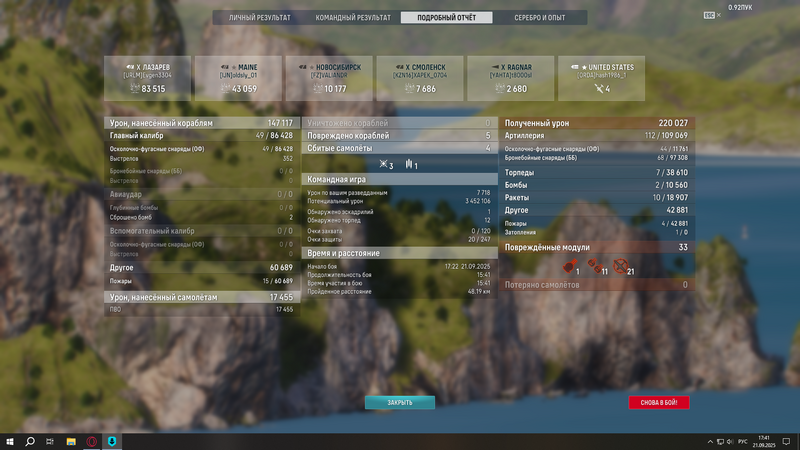The image size is (800, 450).
Task: Click the Артиллерия row
Action: pos(597,136)
